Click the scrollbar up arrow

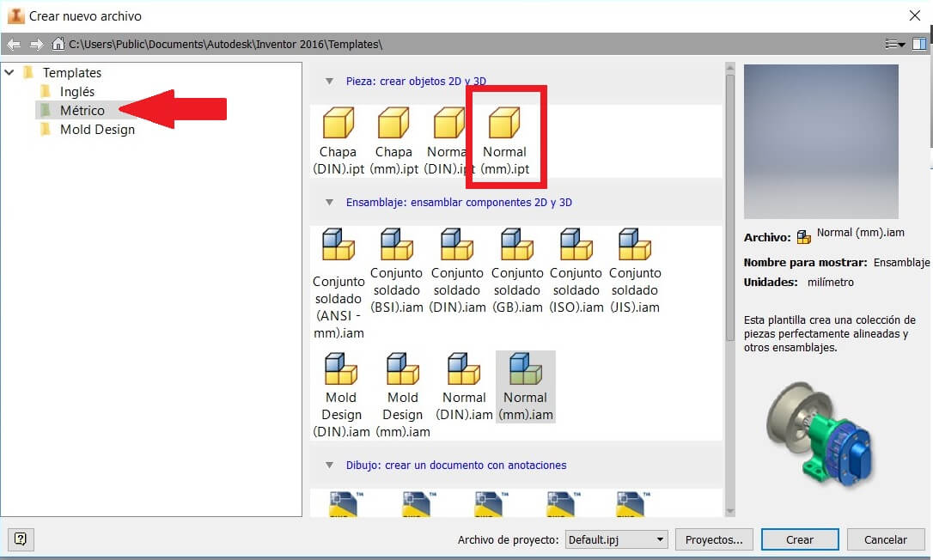pyautogui.click(x=730, y=68)
